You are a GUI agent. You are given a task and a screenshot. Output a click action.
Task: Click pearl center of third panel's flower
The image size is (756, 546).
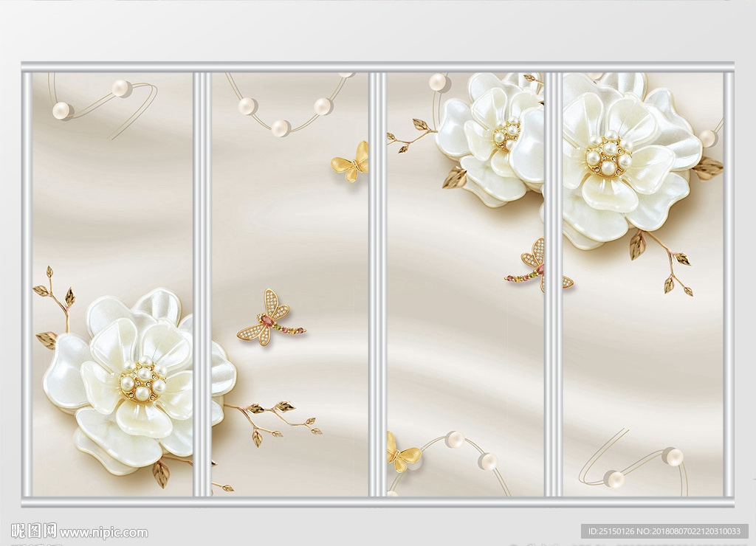pyautogui.click(x=508, y=135)
